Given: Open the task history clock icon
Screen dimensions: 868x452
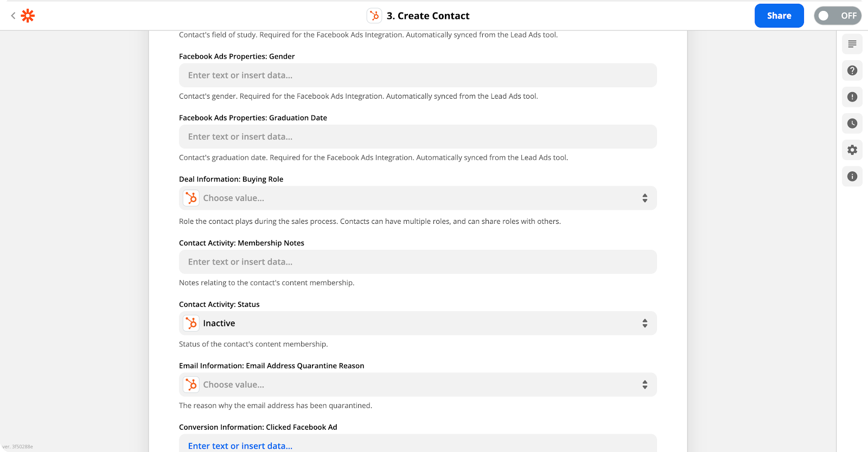Looking at the screenshot, I should pos(852,124).
